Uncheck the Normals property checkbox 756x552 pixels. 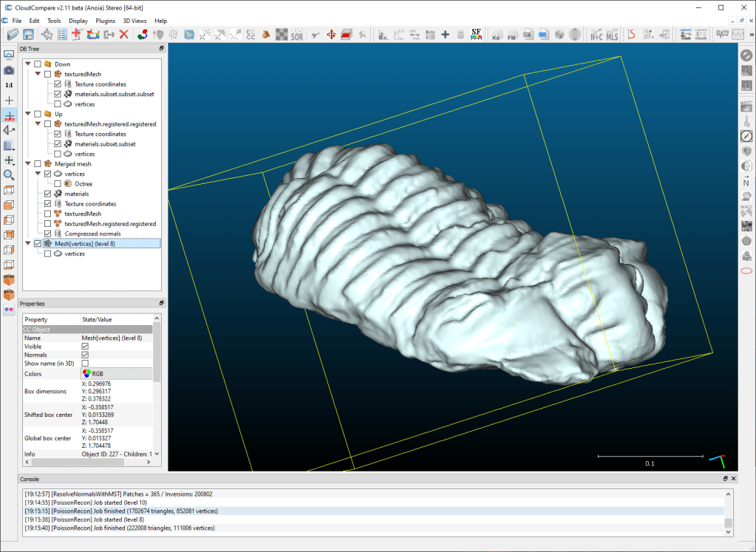click(x=85, y=355)
